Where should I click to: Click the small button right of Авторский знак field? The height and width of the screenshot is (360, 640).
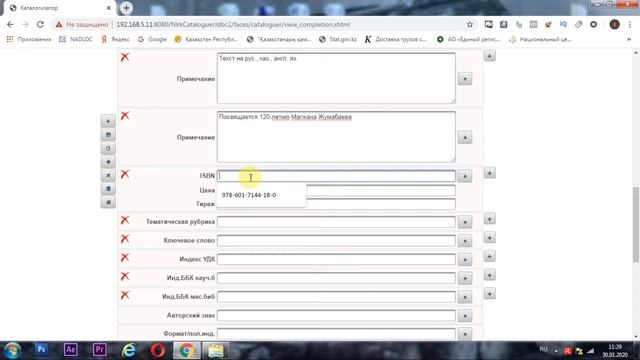pos(465,316)
